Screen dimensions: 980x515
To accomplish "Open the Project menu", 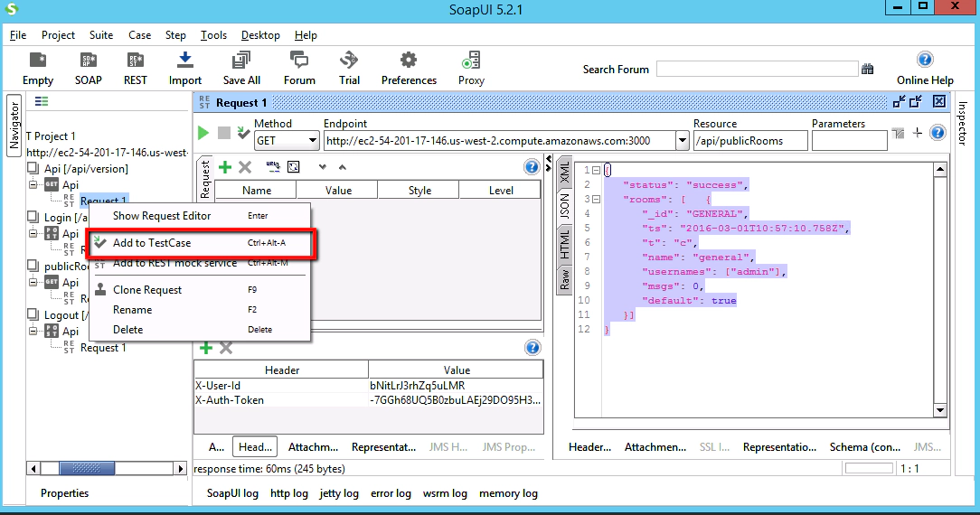I will click(58, 35).
